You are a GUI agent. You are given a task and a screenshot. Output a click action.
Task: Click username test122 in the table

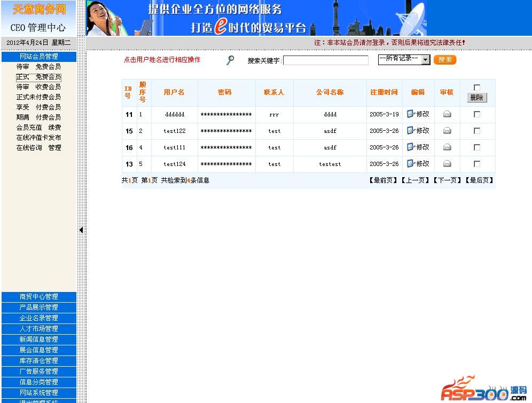175,131
